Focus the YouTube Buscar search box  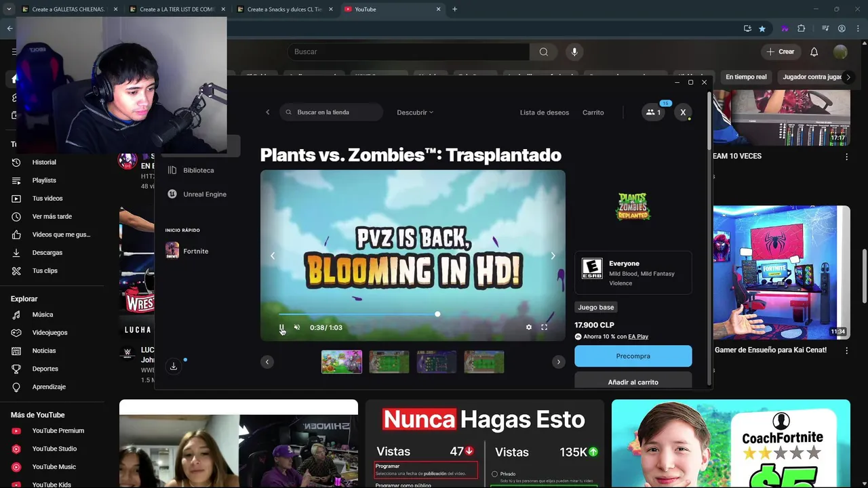pos(408,52)
